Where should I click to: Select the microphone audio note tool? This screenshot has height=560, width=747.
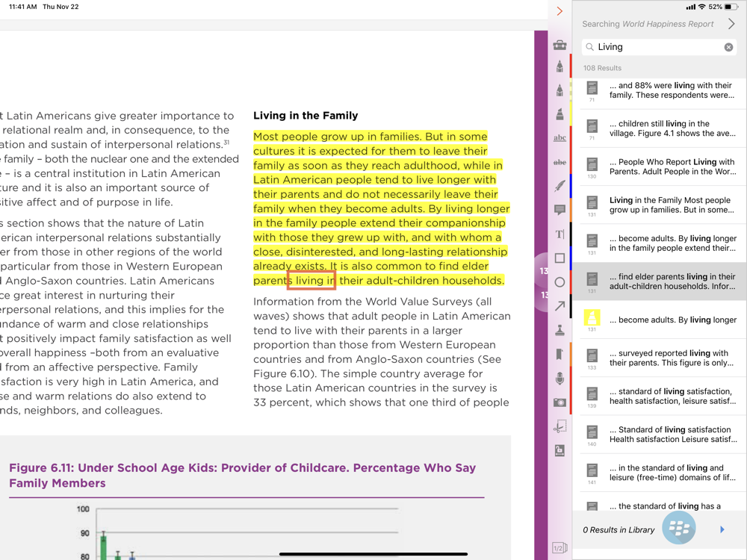point(560,379)
